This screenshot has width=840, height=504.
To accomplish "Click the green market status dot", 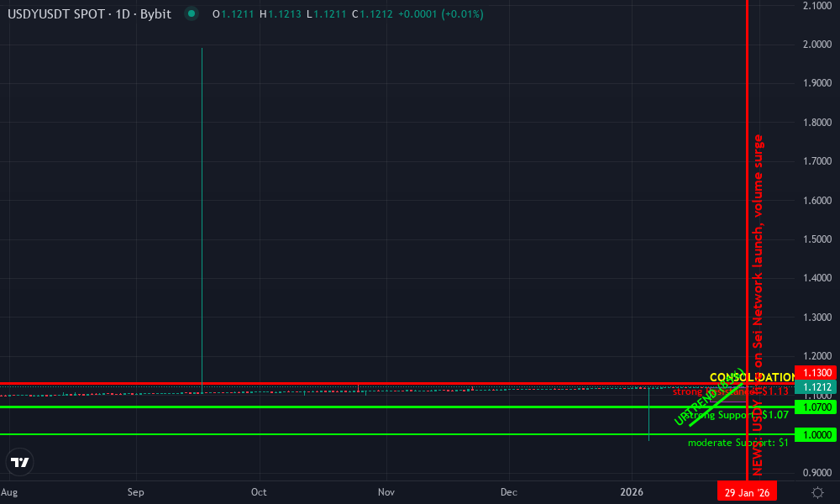I will [x=192, y=13].
